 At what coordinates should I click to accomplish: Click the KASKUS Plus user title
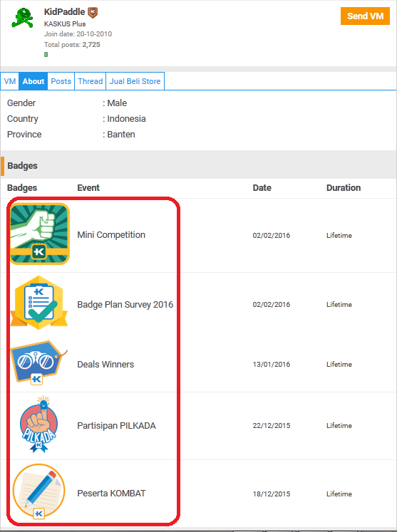(65, 24)
